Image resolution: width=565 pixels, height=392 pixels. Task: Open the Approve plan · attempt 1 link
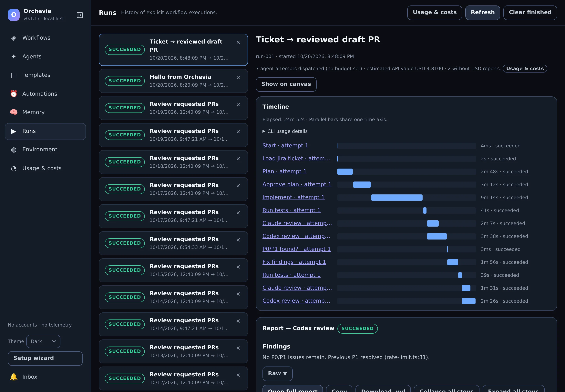pos(297,184)
